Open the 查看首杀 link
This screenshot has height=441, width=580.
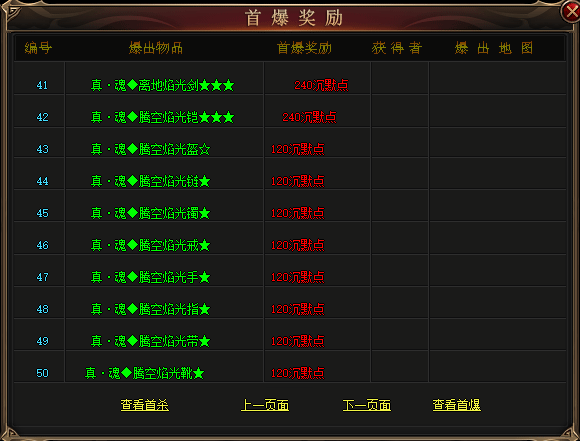click(145, 405)
